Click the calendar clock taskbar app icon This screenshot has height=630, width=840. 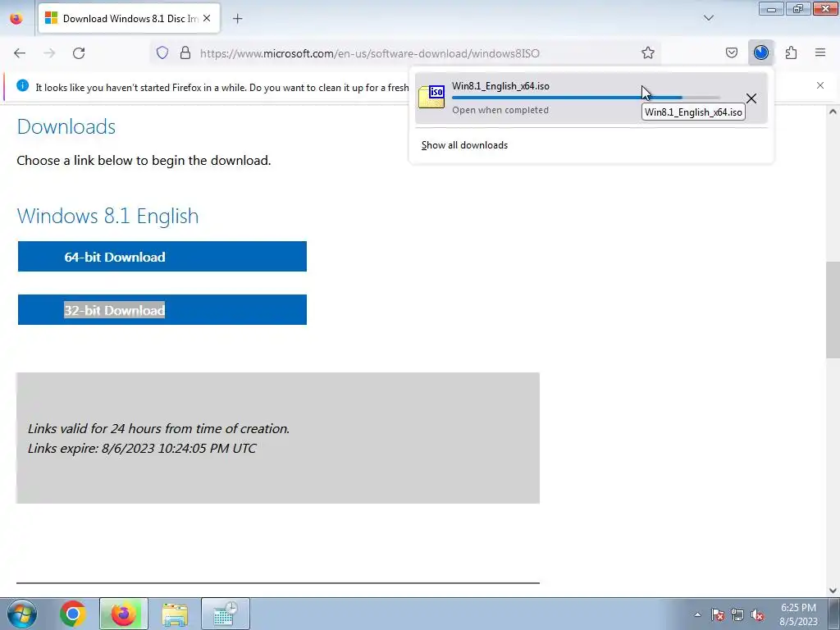(x=225, y=614)
